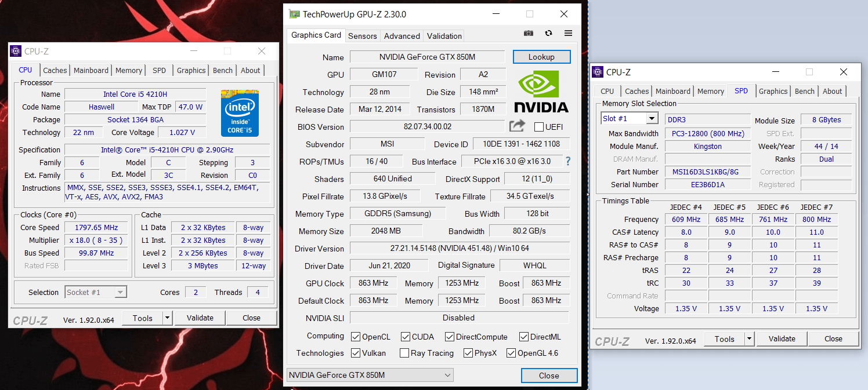The height and width of the screenshot is (390, 868).
Task: Click Driver Version field in GPU-Z
Action: click(x=460, y=248)
